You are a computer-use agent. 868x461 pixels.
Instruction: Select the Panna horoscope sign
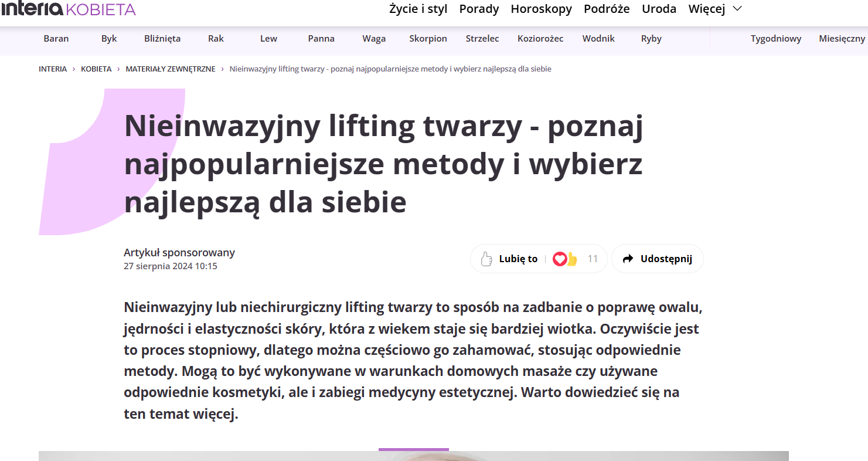coord(321,39)
